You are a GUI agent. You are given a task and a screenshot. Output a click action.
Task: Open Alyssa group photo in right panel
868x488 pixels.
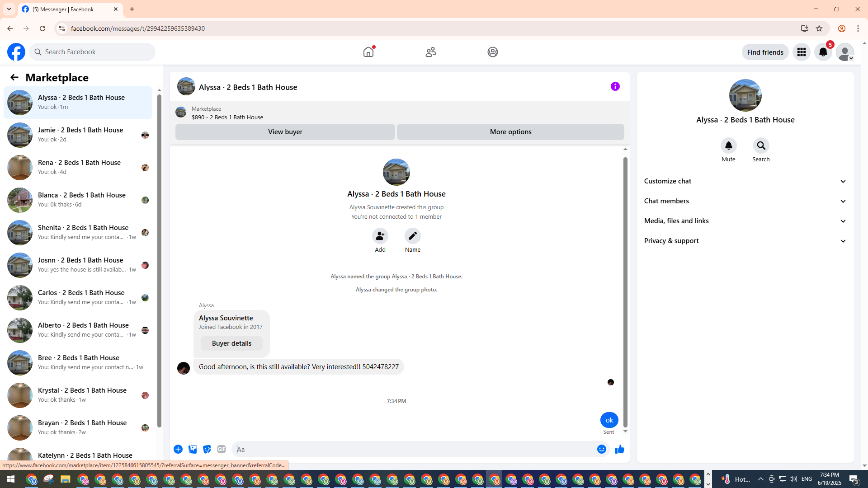click(745, 95)
